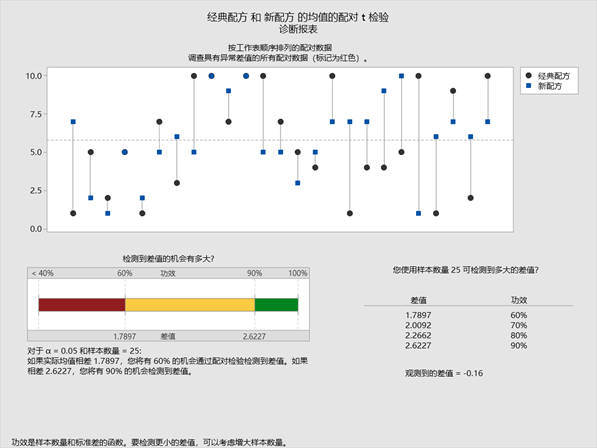Viewport: 597px width, 448px height.
Task: Click the 2.6227 value under the power bar
Action: (x=254, y=336)
